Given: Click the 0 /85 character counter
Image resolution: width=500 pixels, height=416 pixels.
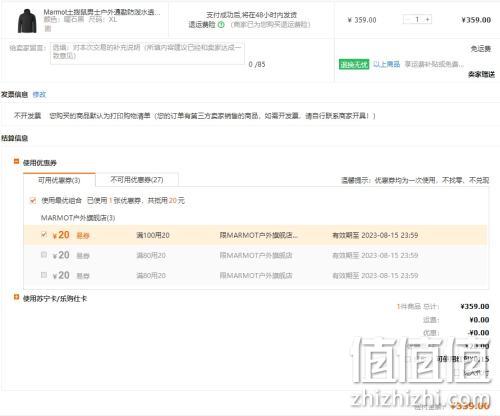Looking at the screenshot, I should click(257, 64).
